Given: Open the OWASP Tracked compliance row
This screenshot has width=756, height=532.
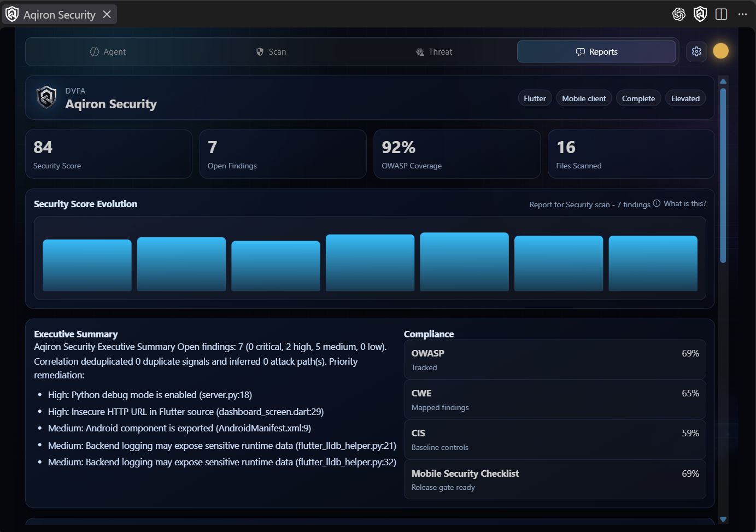Looking at the screenshot, I should 555,360.
